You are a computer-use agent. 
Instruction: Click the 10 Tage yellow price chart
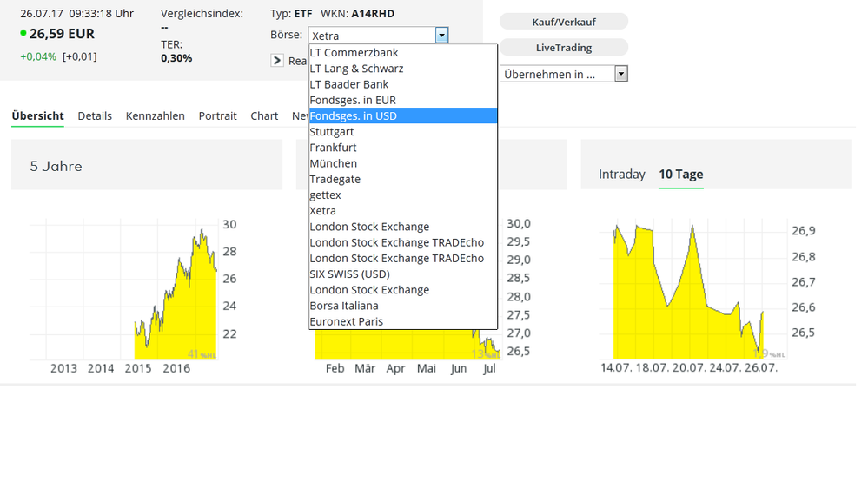tap(686, 295)
